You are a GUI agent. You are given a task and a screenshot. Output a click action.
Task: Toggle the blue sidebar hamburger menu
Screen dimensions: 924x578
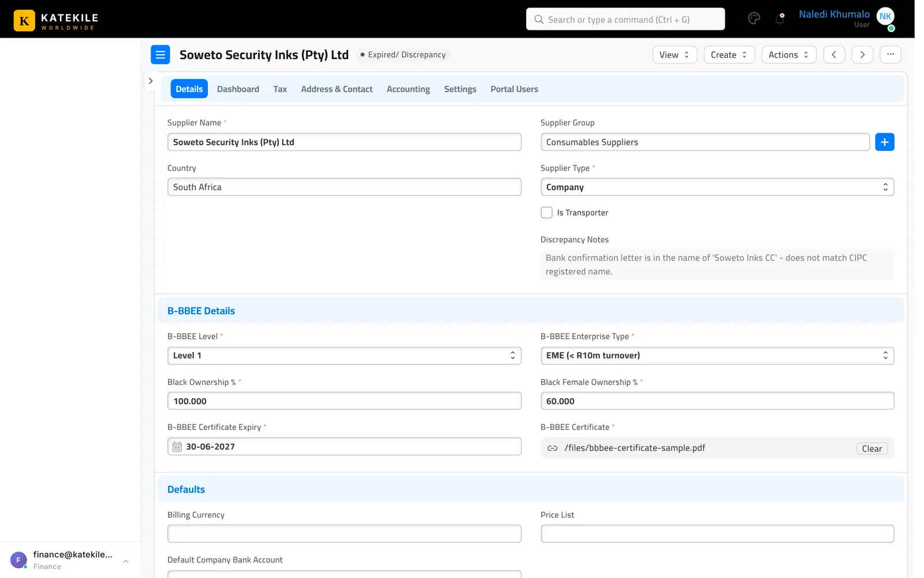[x=161, y=55]
